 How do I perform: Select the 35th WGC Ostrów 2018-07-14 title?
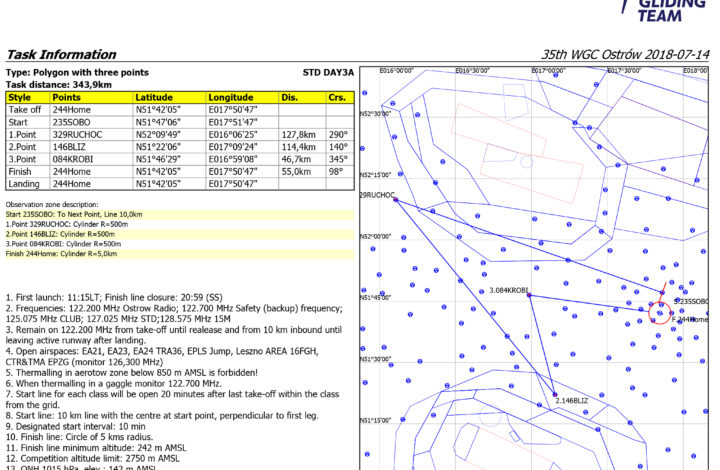[626, 54]
